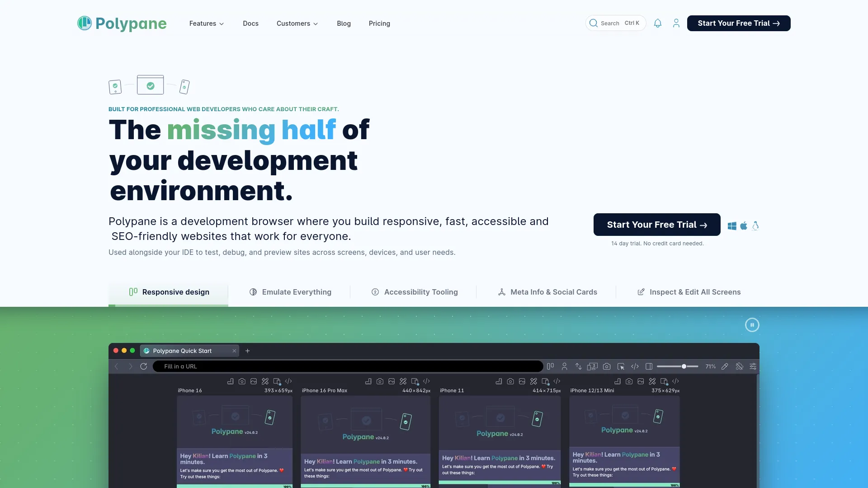Take screenshot of iPhone 16 Pro Max pane
Image resolution: width=868 pixels, height=488 pixels.
click(x=380, y=381)
